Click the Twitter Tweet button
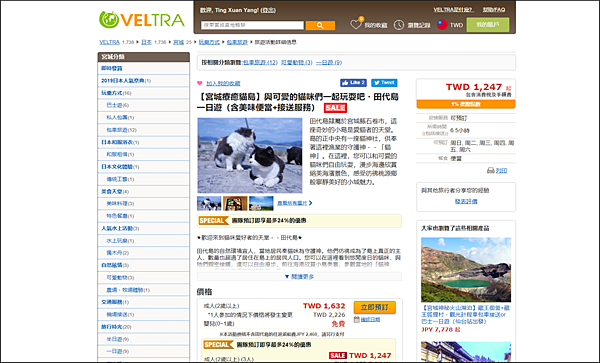600x363 pixels. (x=384, y=83)
